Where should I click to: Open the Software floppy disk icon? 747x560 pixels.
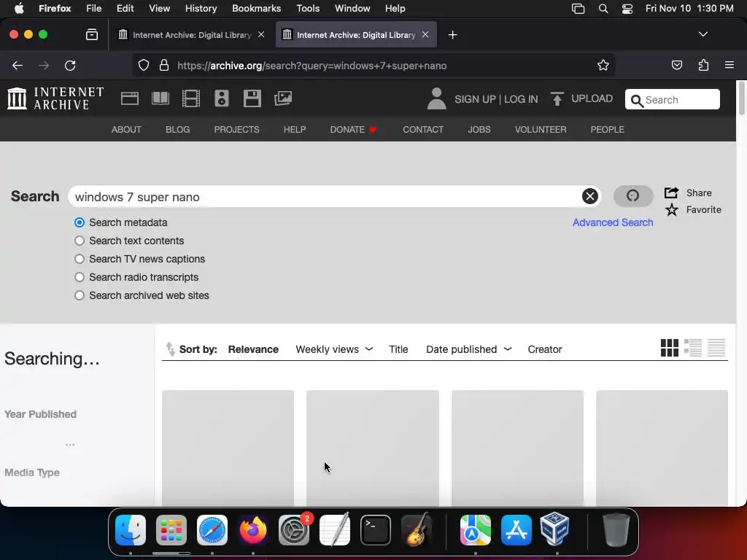tap(252, 98)
